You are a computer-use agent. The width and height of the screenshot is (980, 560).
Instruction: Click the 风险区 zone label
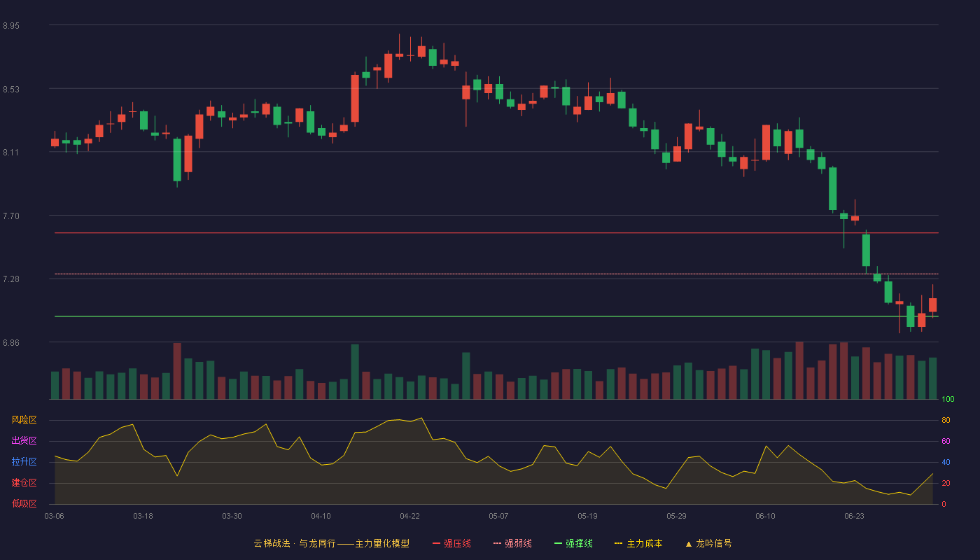[x=24, y=420]
